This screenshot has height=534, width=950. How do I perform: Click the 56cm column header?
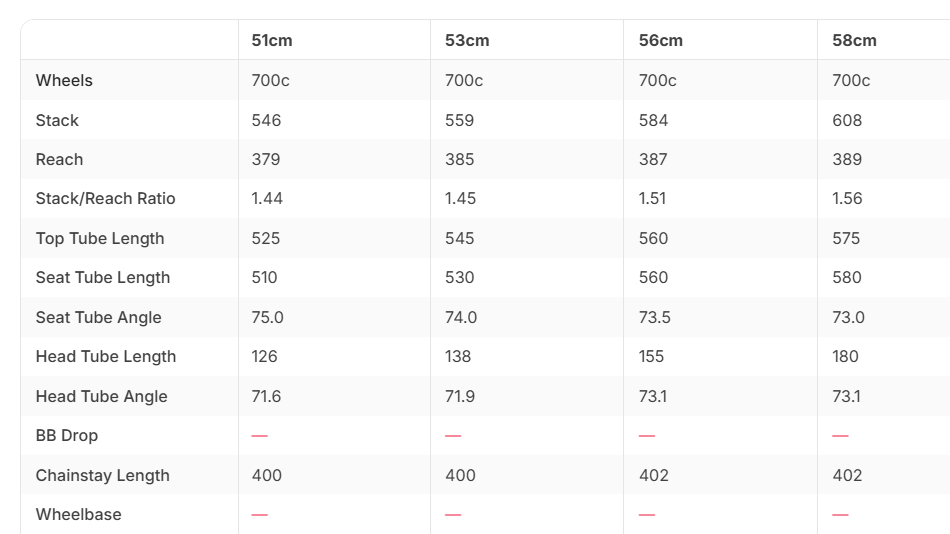pyautogui.click(x=660, y=41)
